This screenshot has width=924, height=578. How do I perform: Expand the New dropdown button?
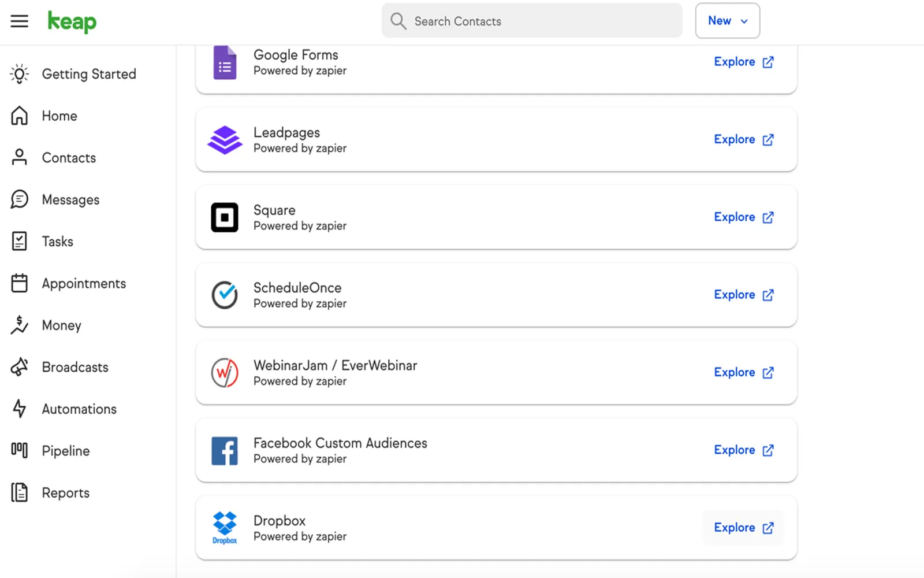click(x=727, y=21)
